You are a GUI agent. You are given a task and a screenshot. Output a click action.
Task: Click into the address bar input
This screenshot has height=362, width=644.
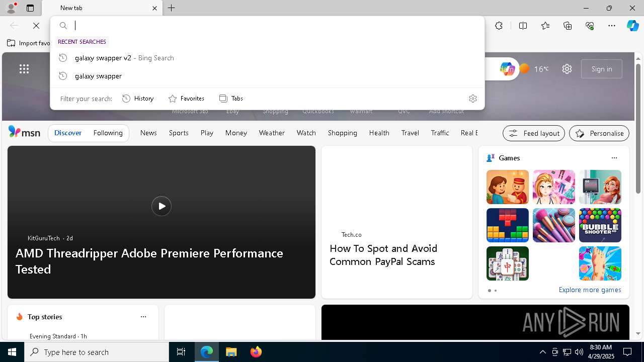[x=277, y=26]
